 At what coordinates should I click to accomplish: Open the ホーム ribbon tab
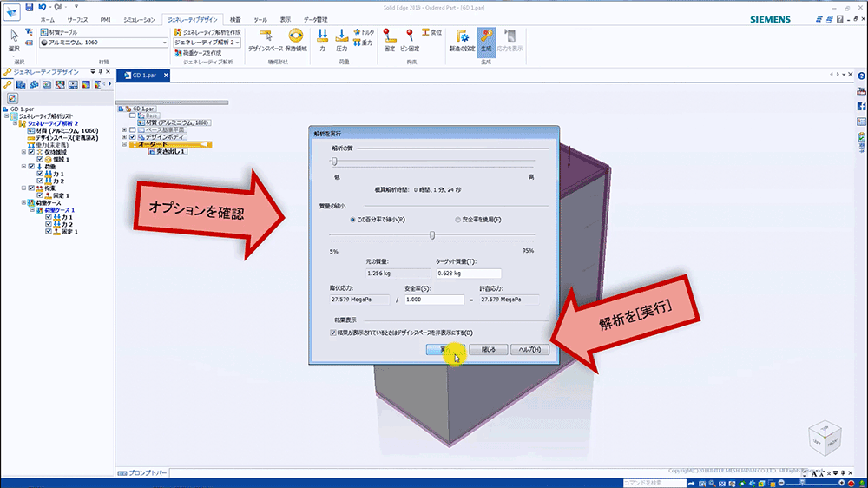point(48,20)
